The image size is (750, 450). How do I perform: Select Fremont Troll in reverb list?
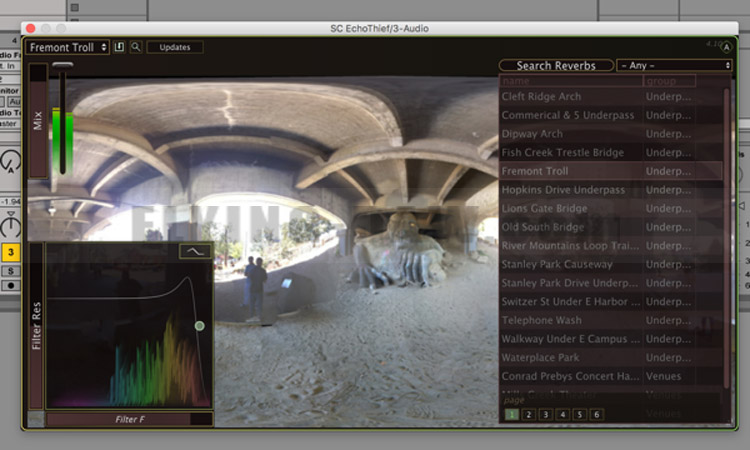tap(611, 171)
